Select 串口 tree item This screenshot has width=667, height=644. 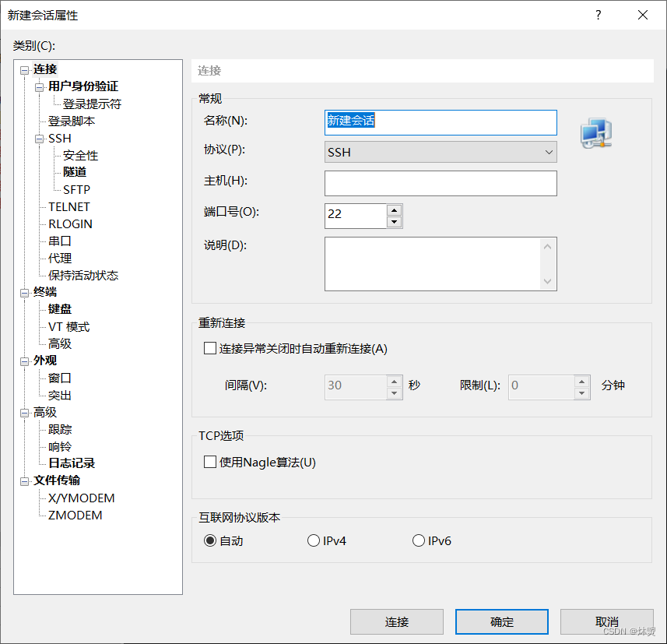pyautogui.click(x=60, y=241)
